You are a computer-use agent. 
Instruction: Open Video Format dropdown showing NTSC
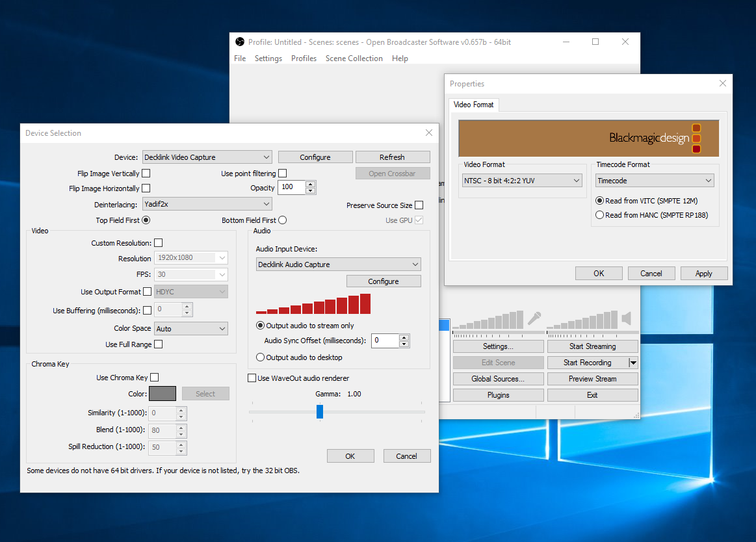(x=522, y=181)
